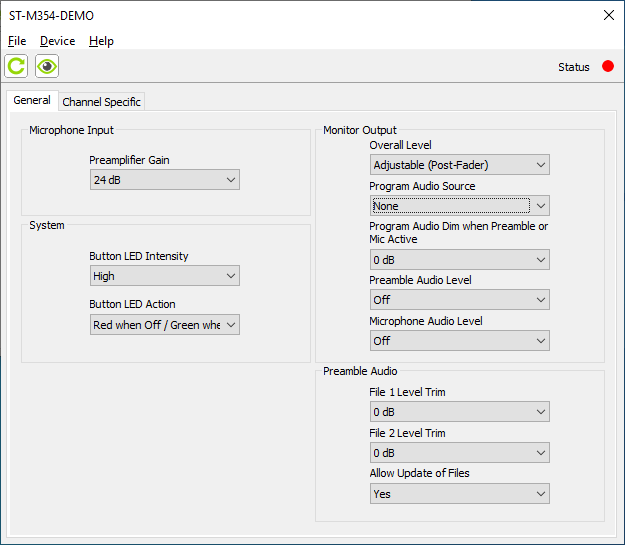The width and height of the screenshot is (625, 545).
Task: Open the Button LED Intensity dropdown
Action: [x=164, y=276]
